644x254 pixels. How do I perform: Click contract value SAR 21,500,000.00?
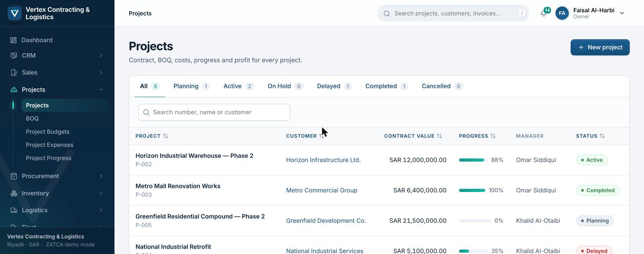pos(418,221)
